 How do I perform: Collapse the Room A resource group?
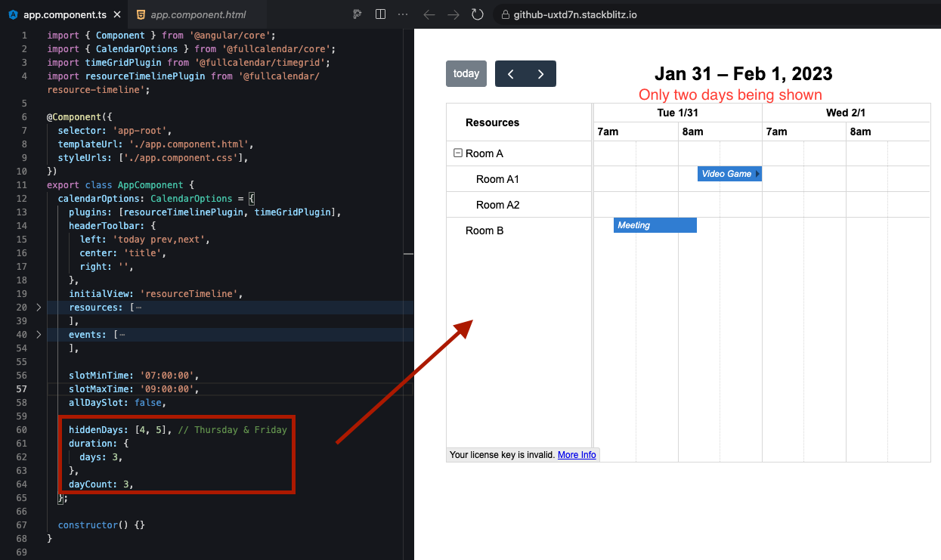(457, 153)
